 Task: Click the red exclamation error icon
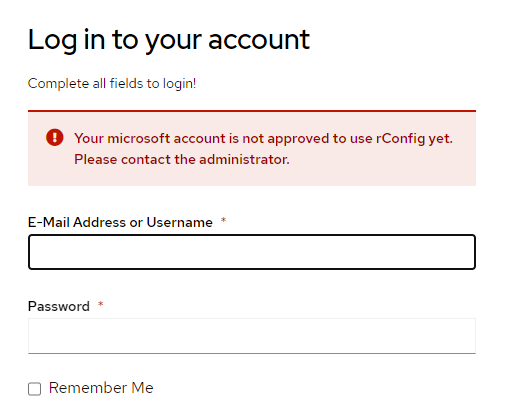click(55, 137)
